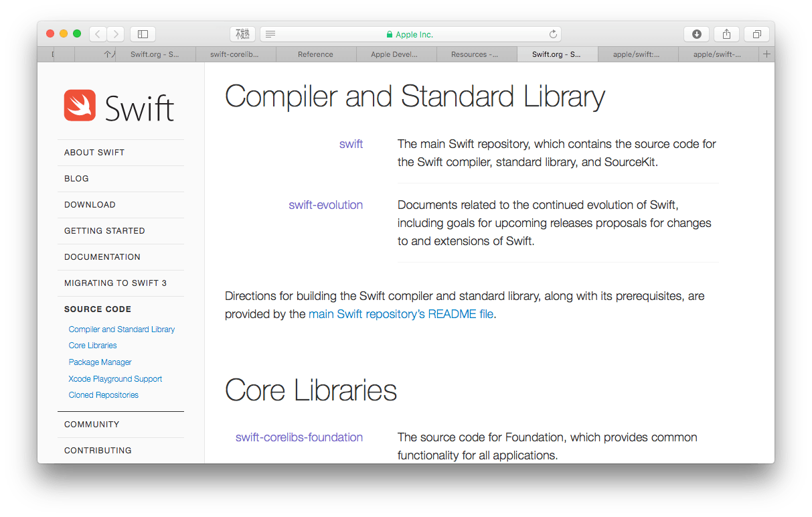Open GETTING STARTED in sidebar
The image size is (812, 517).
tap(104, 231)
